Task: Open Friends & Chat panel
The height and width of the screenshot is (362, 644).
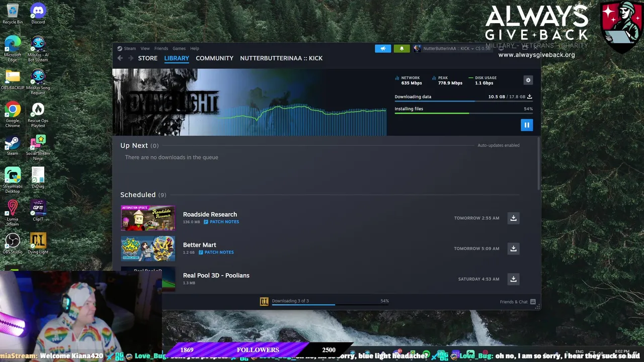Action: (x=517, y=302)
